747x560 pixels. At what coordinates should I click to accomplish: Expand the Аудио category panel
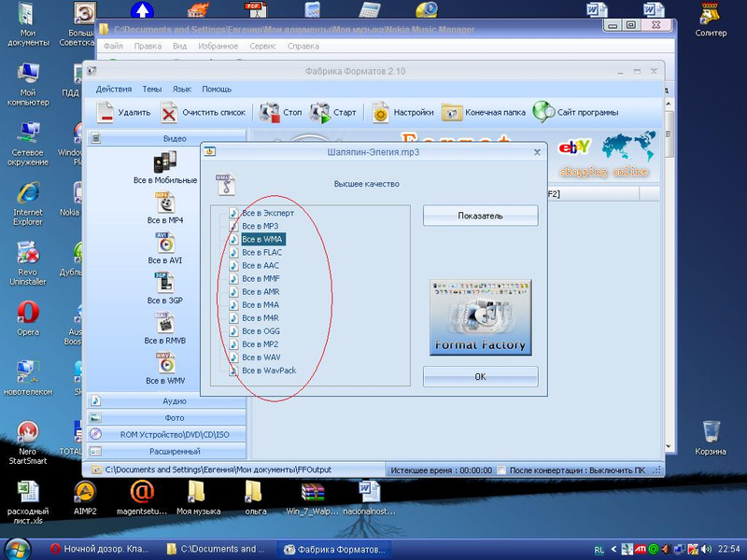point(166,400)
